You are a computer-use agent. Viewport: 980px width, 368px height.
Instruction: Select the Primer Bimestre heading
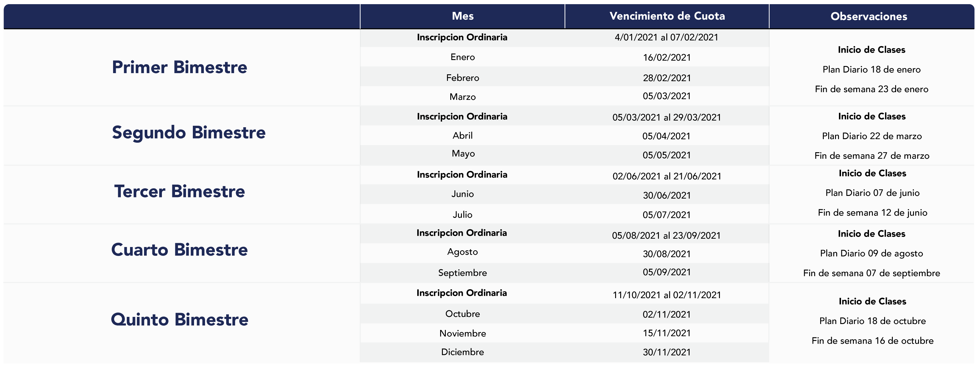[179, 67]
